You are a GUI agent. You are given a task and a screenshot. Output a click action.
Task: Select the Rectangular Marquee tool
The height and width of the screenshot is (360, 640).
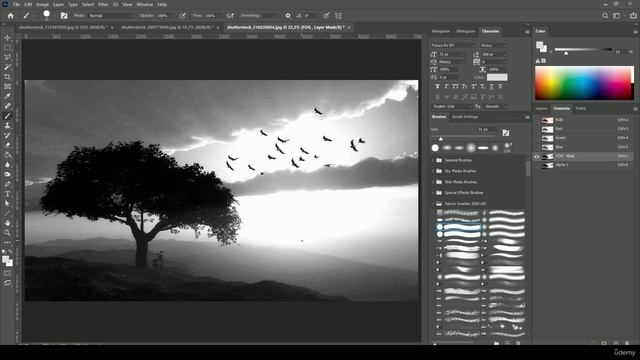point(7,47)
